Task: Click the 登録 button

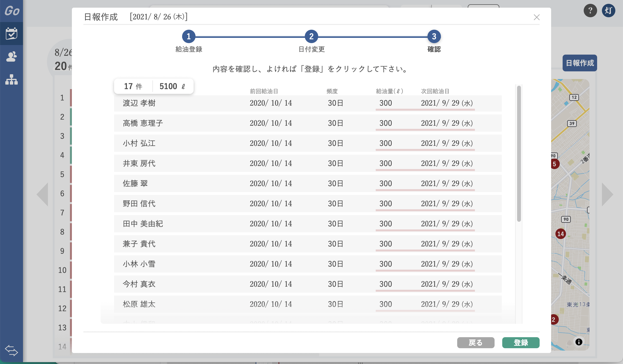Action: click(521, 342)
